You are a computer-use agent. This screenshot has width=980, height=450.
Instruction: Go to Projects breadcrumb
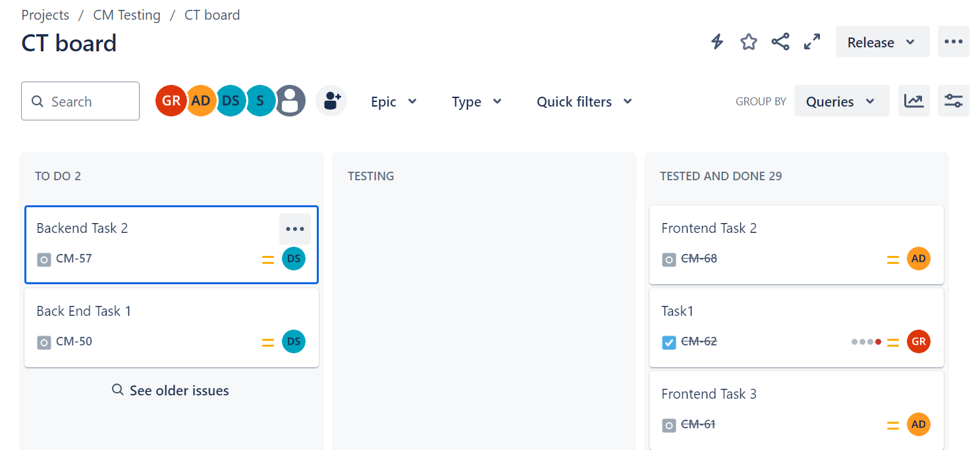(x=45, y=14)
